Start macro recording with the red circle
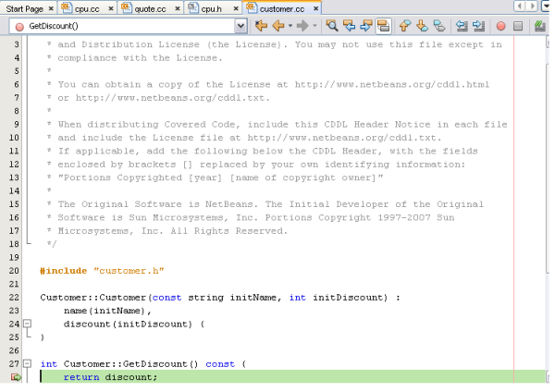The width and height of the screenshot is (555, 392). pyautogui.click(x=500, y=26)
